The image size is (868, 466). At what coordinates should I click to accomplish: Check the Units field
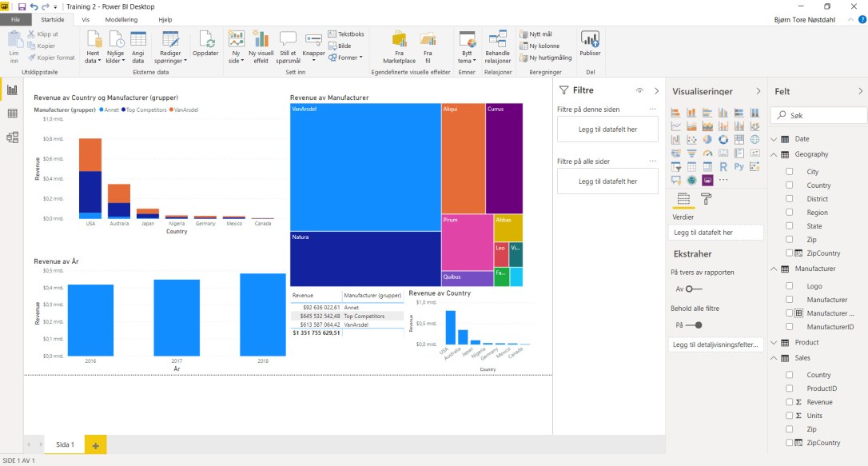coord(790,416)
